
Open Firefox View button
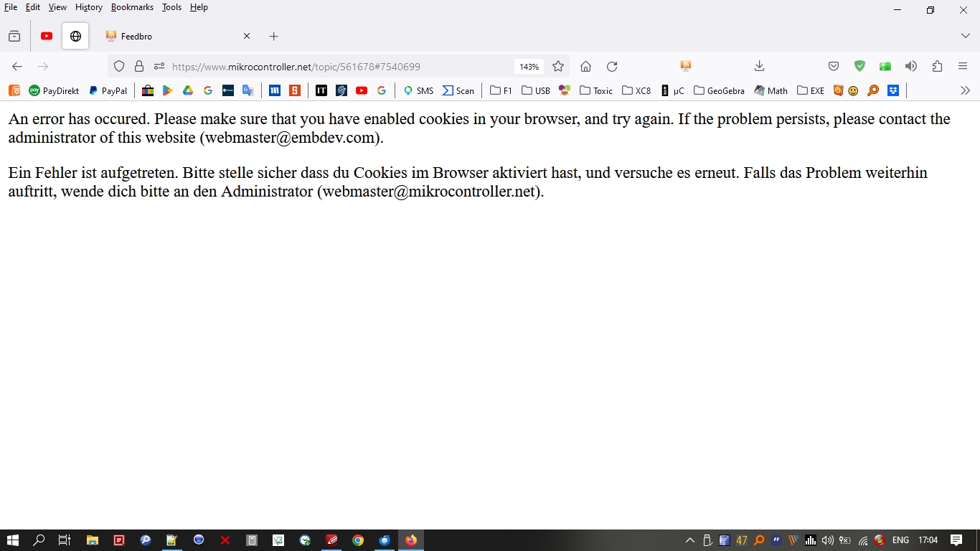click(14, 36)
